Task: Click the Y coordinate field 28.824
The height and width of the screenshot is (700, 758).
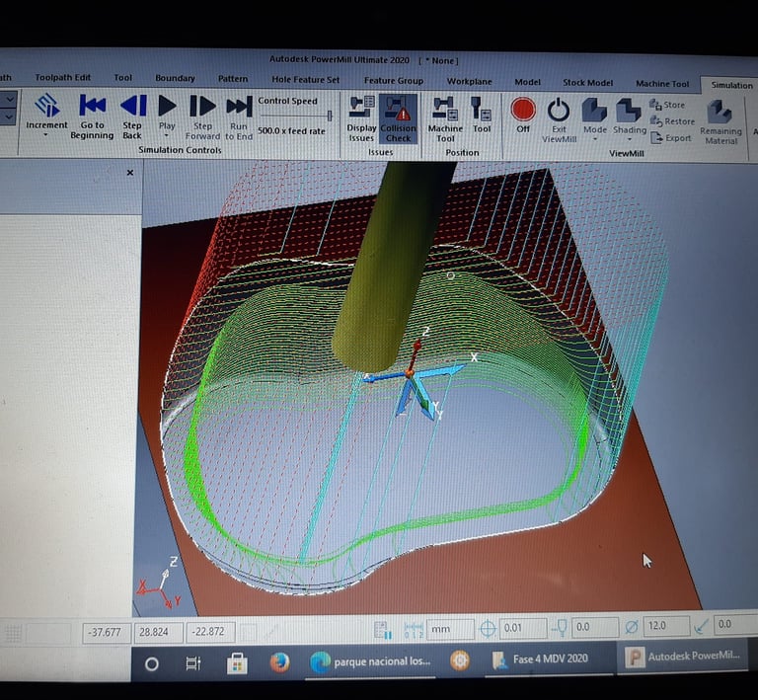Action: pos(159,632)
